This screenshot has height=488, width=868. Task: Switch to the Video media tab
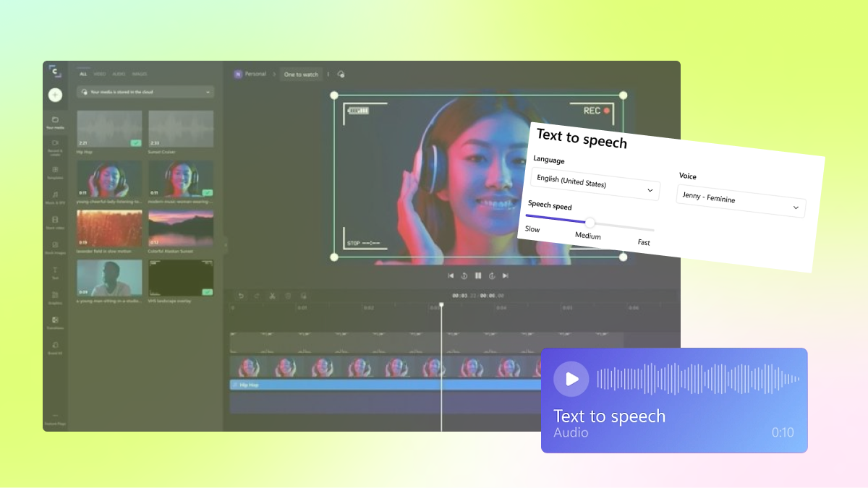click(100, 74)
